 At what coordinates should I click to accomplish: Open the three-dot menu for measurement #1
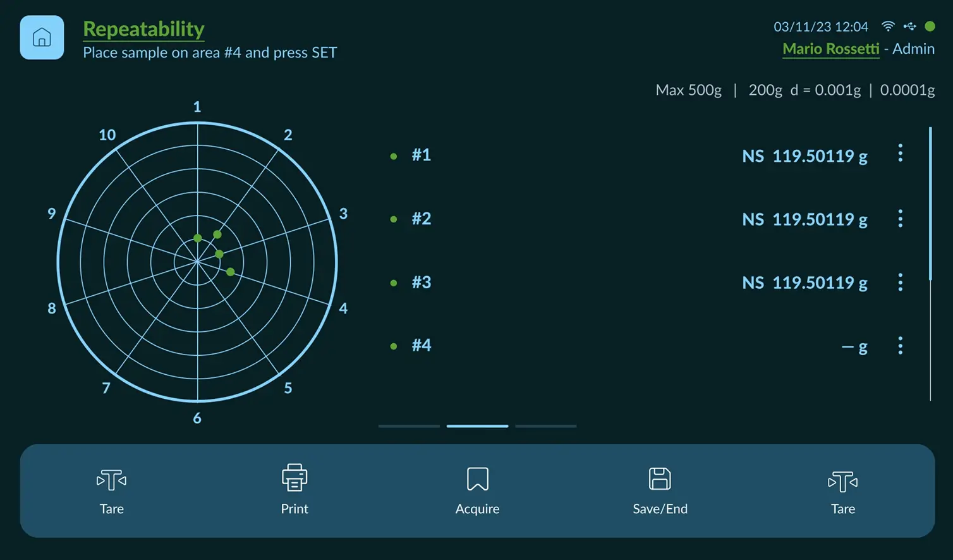click(x=900, y=154)
